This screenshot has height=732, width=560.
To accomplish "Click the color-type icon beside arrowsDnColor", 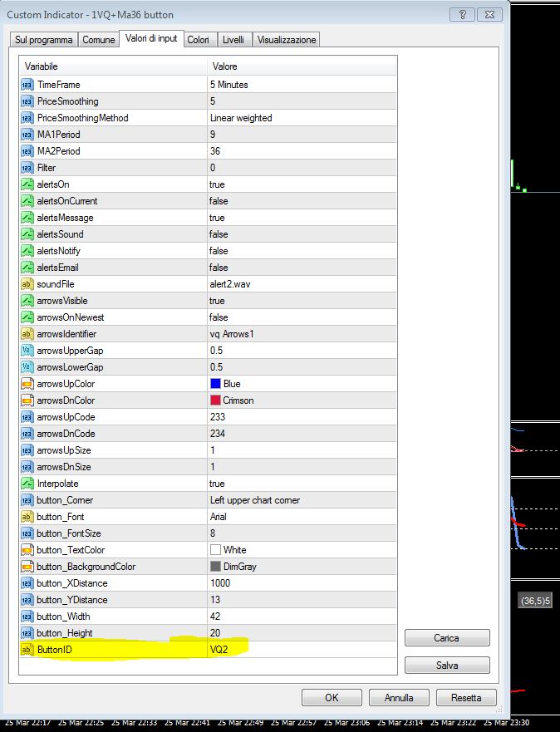I will (27, 400).
